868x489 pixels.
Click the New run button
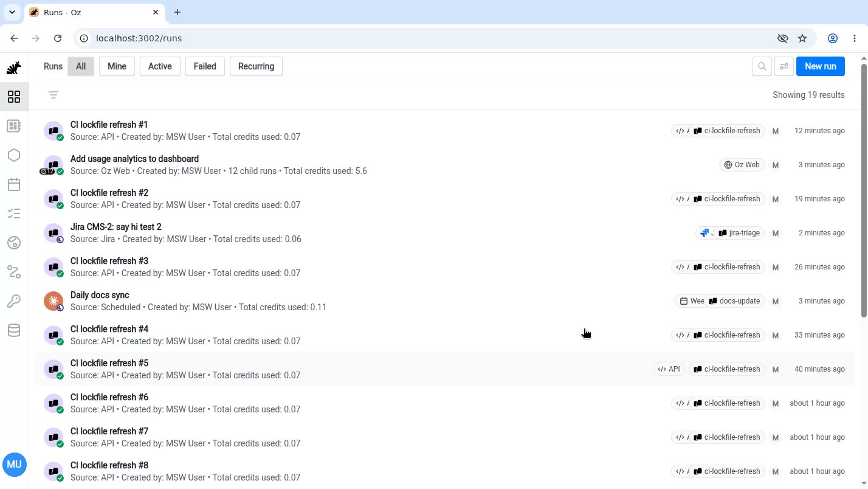pos(821,66)
